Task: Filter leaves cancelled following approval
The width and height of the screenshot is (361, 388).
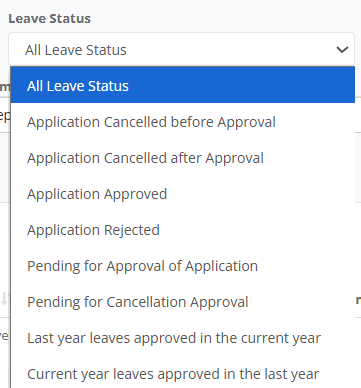Action: [x=183, y=158]
